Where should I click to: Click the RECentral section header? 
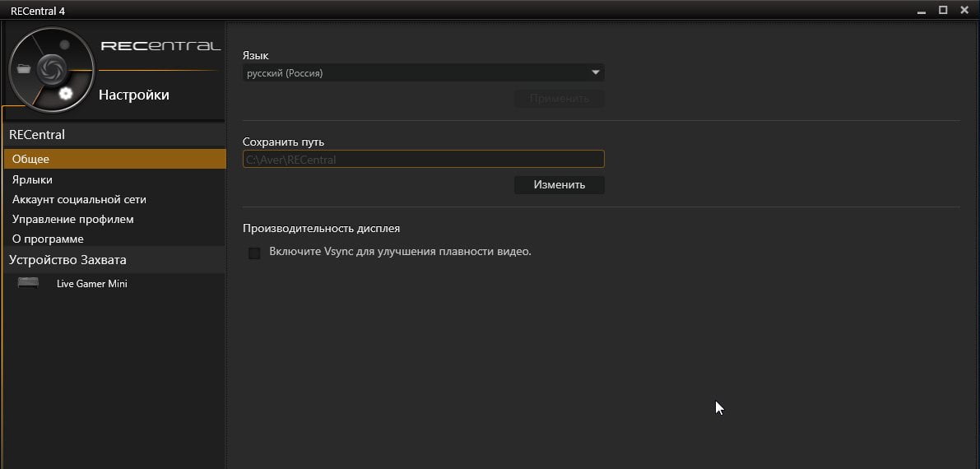click(115, 134)
